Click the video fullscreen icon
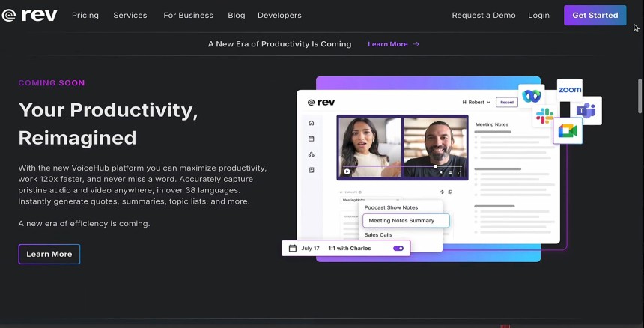 (459, 172)
